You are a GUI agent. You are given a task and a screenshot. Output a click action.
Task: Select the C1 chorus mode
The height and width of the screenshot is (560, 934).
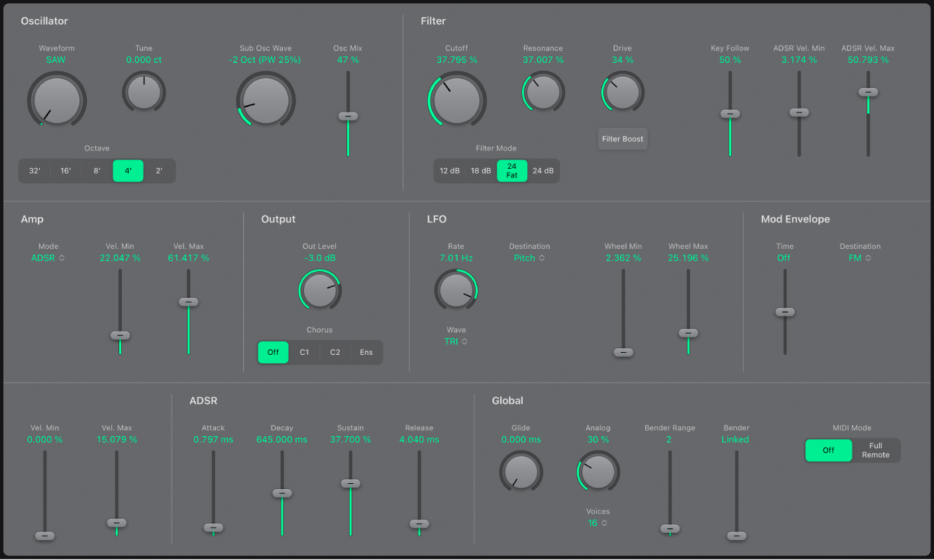(x=305, y=352)
